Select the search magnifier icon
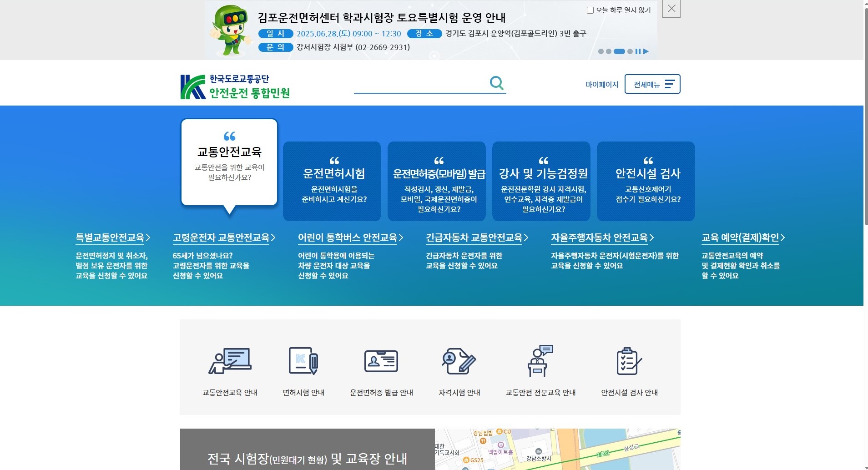 pyautogui.click(x=497, y=83)
